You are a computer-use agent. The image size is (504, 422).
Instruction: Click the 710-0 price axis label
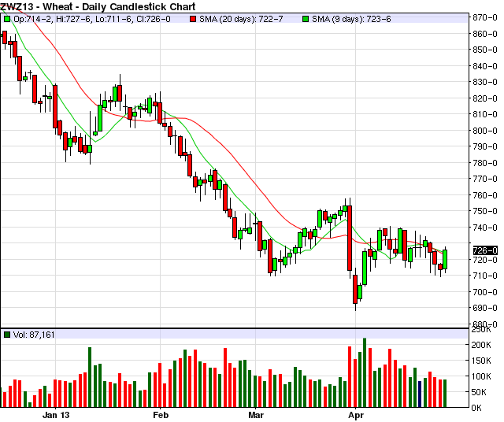(x=485, y=276)
